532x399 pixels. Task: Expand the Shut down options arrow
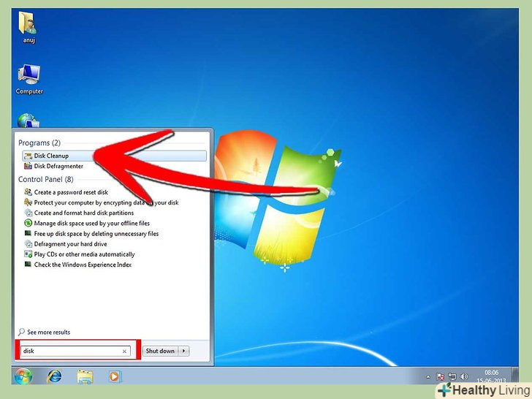(x=183, y=351)
